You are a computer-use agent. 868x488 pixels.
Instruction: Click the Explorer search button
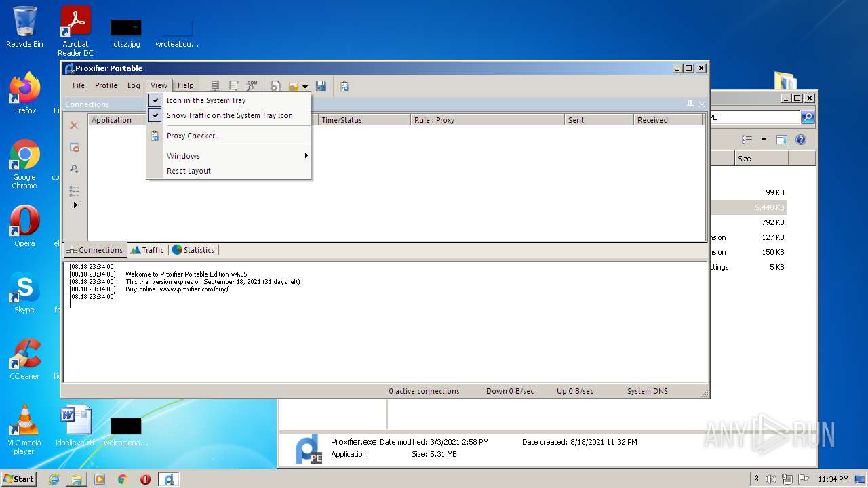pos(808,117)
